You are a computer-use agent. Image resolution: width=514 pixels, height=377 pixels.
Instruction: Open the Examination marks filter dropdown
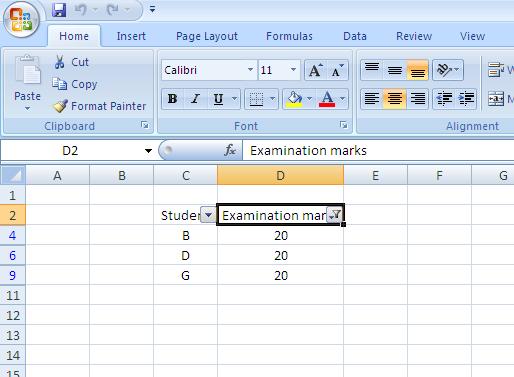(335, 215)
